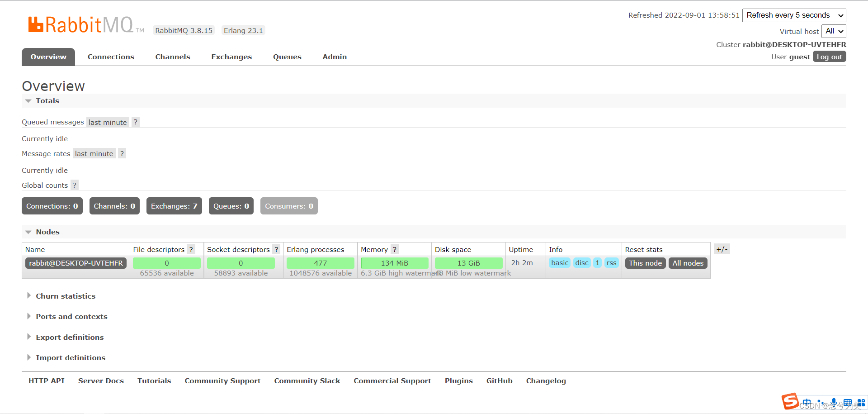Image resolution: width=868 pixels, height=414 pixels.
Task: Open help for Global counts
Action: tap(75, 186)
